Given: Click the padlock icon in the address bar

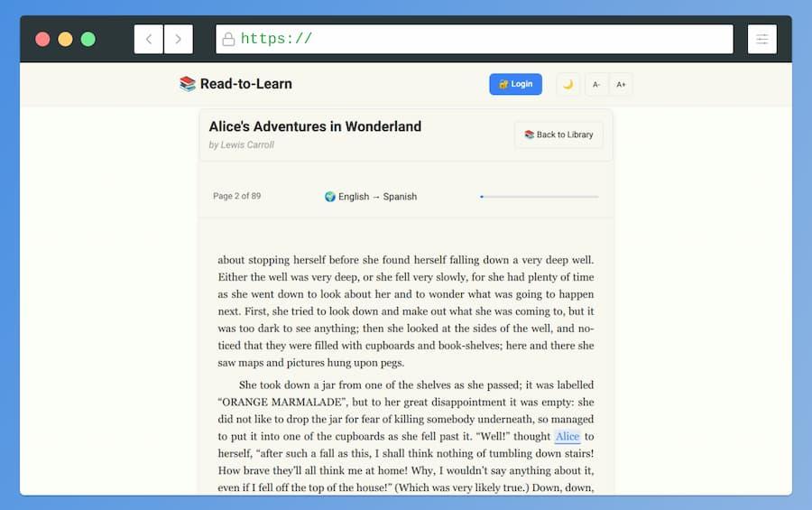Looking at the screenshot, I should coord(228,40).
